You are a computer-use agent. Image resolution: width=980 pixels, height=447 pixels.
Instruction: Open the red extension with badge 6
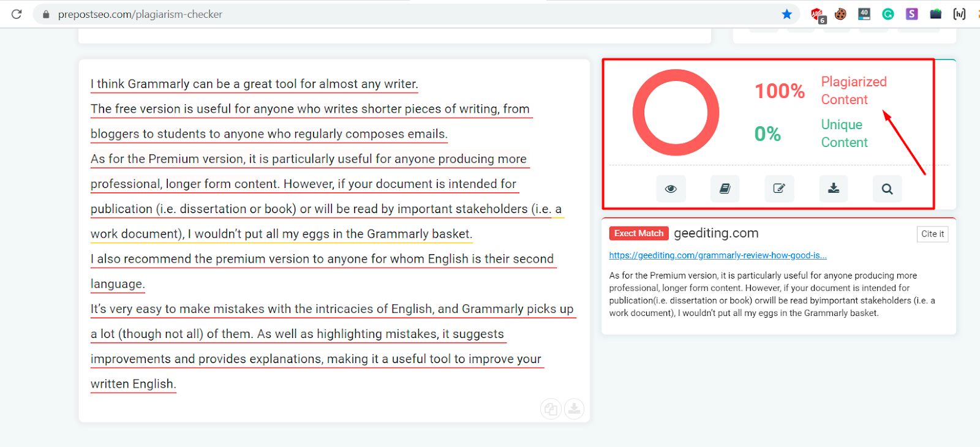818,15
